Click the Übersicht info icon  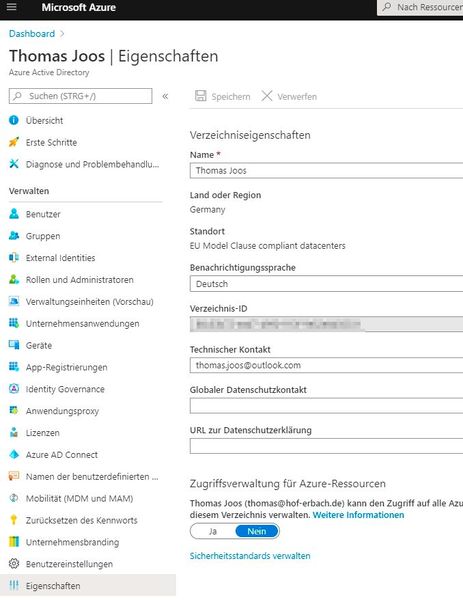click(x=14, y=120)
